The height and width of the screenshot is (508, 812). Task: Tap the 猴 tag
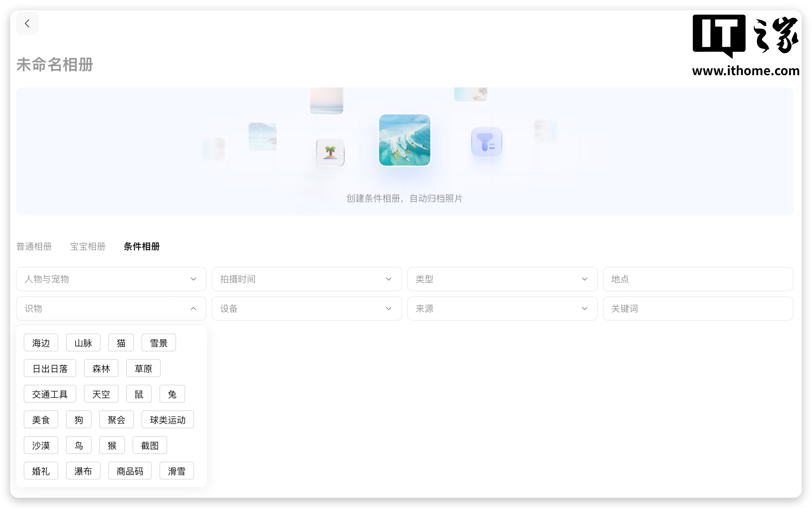(112, 445)
